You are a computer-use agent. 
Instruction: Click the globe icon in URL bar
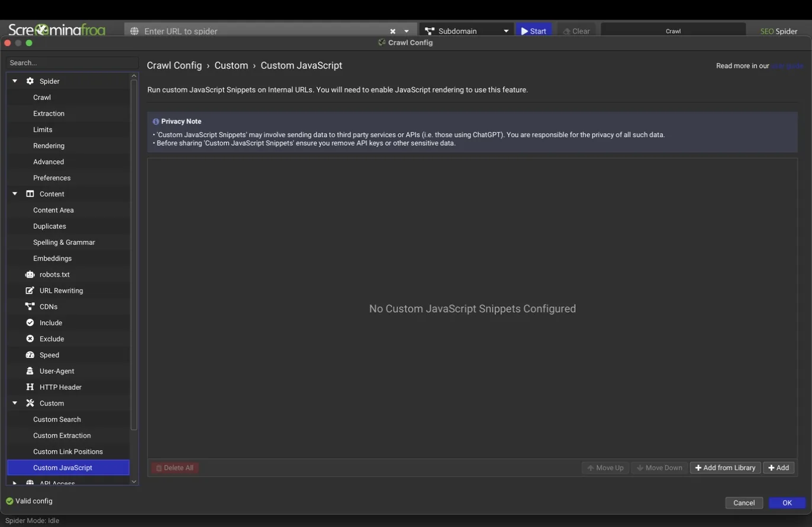134,31
